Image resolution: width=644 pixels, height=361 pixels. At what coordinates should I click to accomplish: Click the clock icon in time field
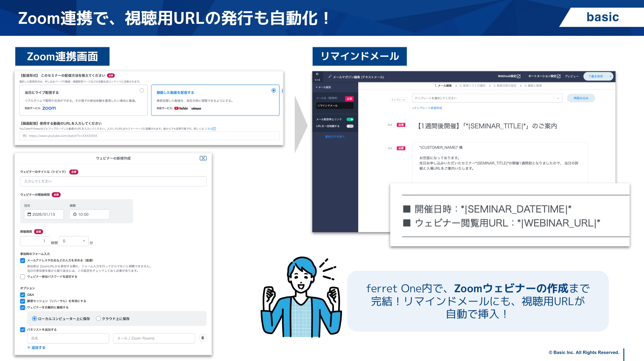(x=75, y=214)
